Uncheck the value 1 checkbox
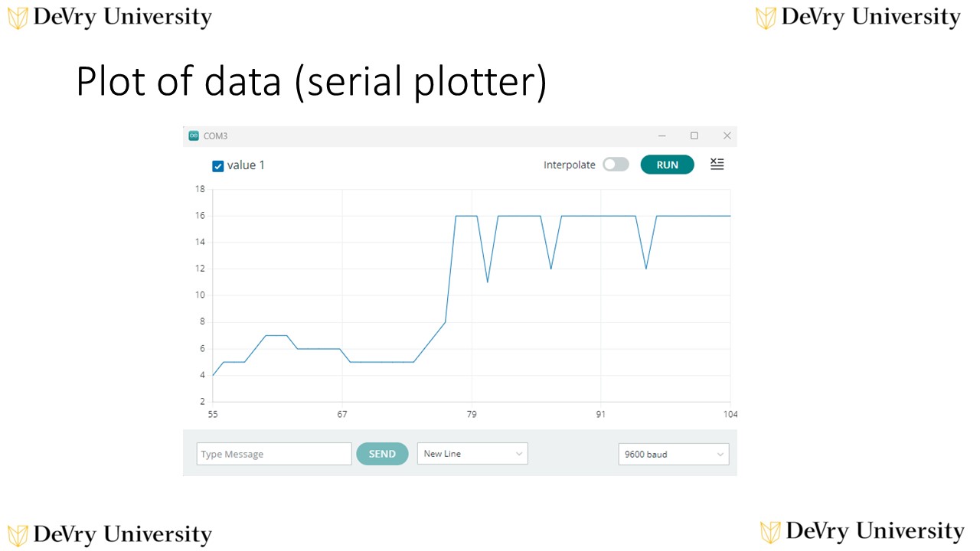The image size is (980, 551). click(x=218, y=166)
